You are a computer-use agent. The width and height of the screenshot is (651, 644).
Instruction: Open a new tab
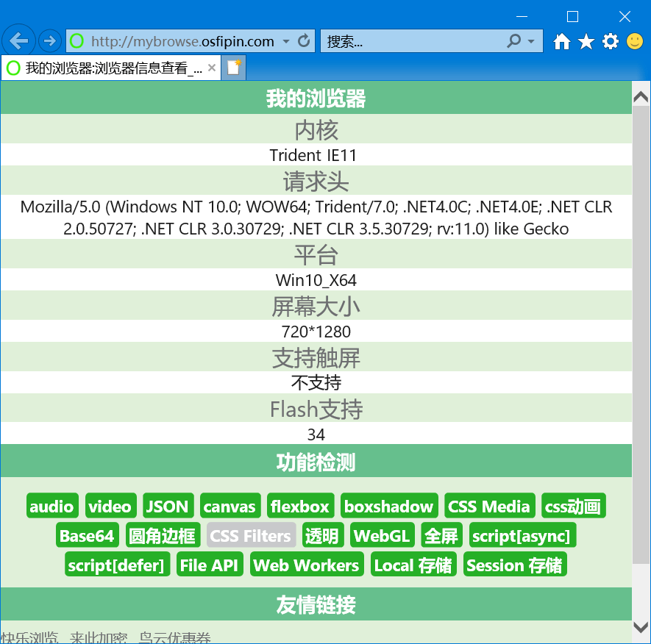point(234,68)
